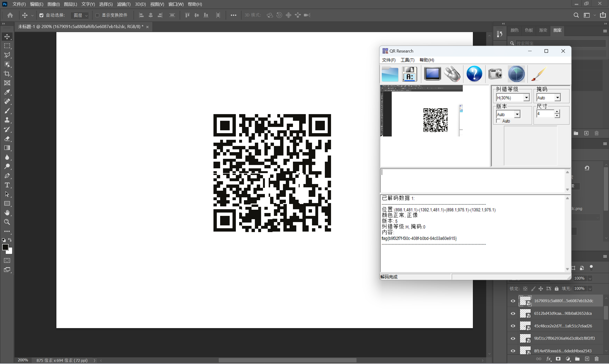
Task: Switch to the 色板 tab
Action: [529, 30]
